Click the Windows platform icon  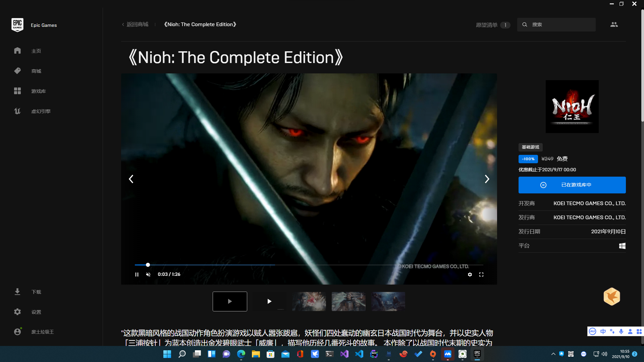tap(622, 246)
